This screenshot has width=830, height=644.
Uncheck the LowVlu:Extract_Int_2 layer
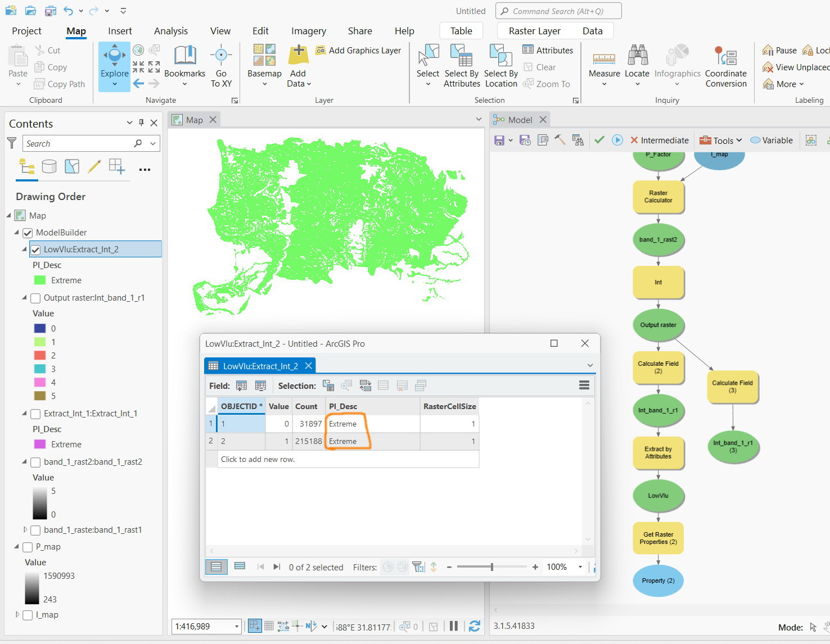point(35,250)
